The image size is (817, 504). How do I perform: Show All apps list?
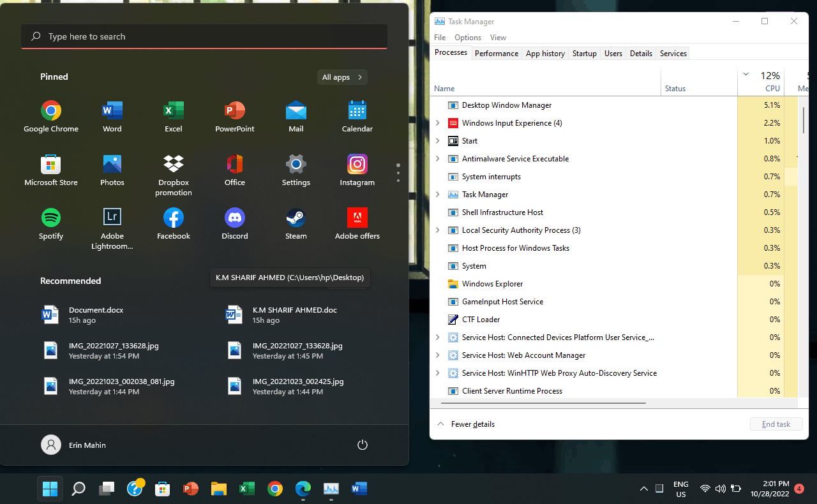pyautogui.click(x=342, y=77)
